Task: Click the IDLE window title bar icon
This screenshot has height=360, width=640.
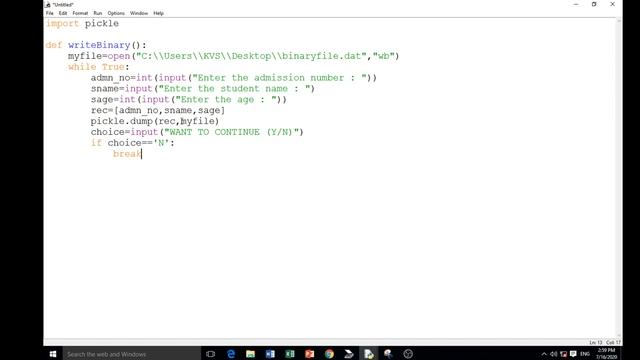Action: click(48, 4)
